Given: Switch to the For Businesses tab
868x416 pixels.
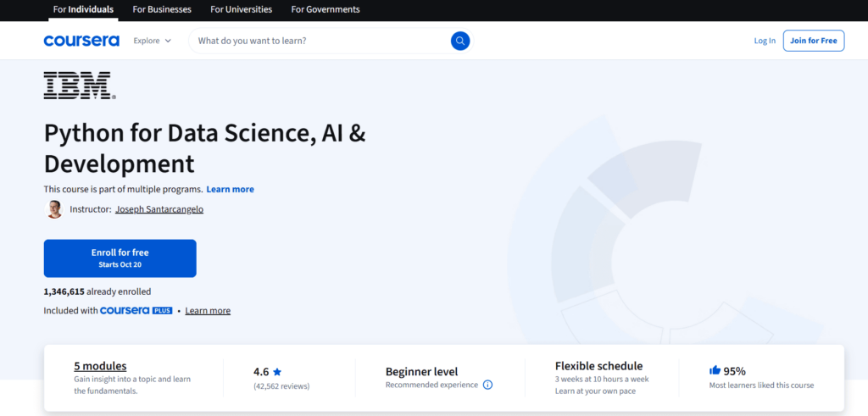Looking at the screenshot, I should (x=162, y=9).
